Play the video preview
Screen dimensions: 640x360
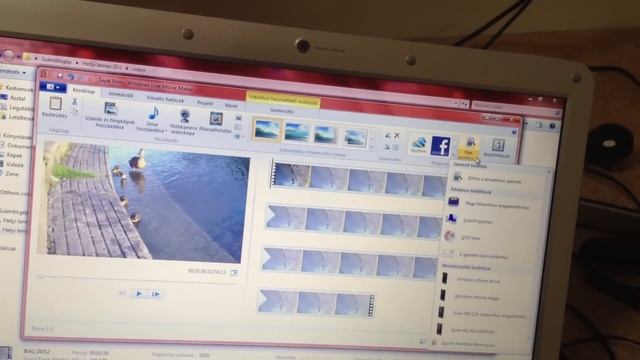(x=139, y=293)
